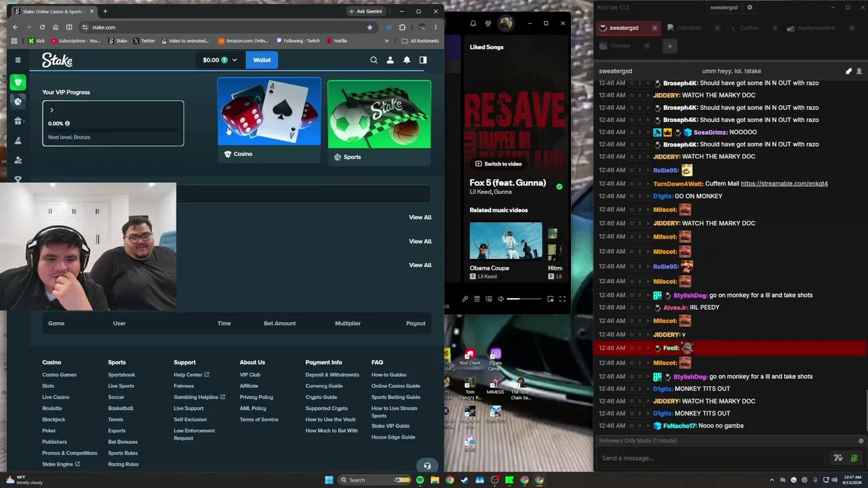
Task: Open the Stake user profile icon
Action: coord(390,60)
